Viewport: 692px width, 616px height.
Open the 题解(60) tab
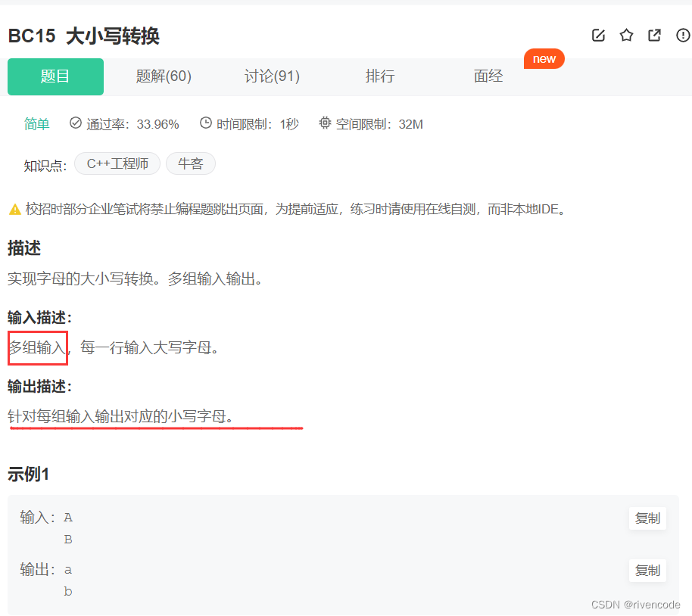click(x=164, y=76)
